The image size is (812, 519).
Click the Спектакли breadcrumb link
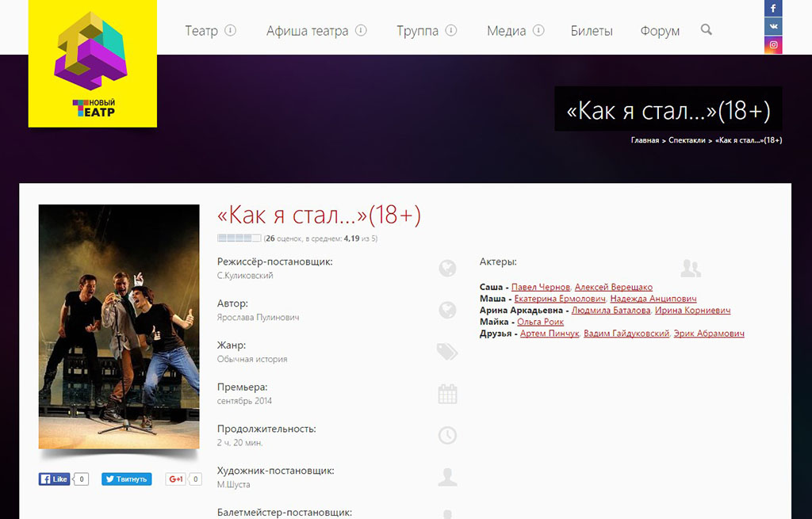point(687,140)
